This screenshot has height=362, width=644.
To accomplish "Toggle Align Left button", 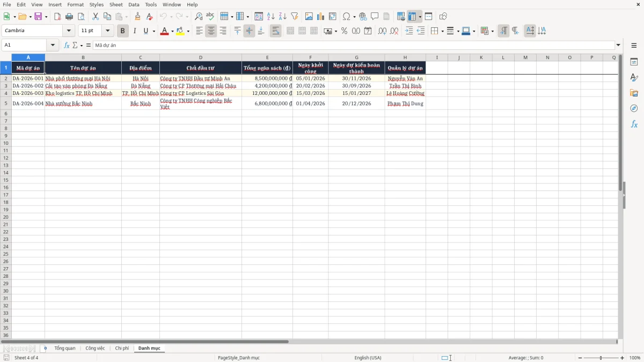I will point(200,31).
